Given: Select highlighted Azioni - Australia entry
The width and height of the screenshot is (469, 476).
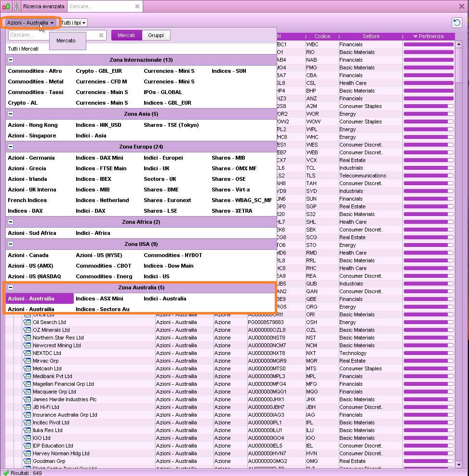Looking at the screenshot, I should [40, 299].
